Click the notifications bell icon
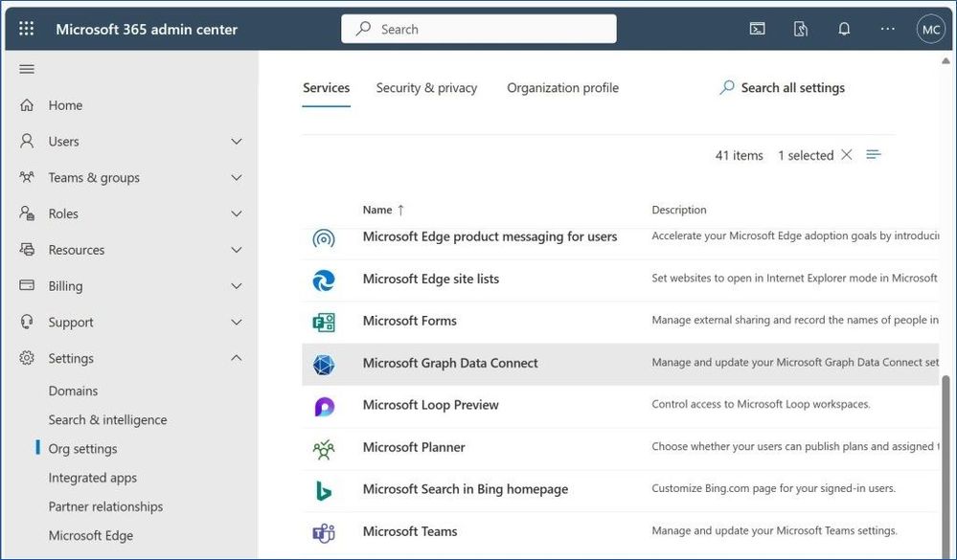Viewport: 957px width, 560px height. (844, 29)
